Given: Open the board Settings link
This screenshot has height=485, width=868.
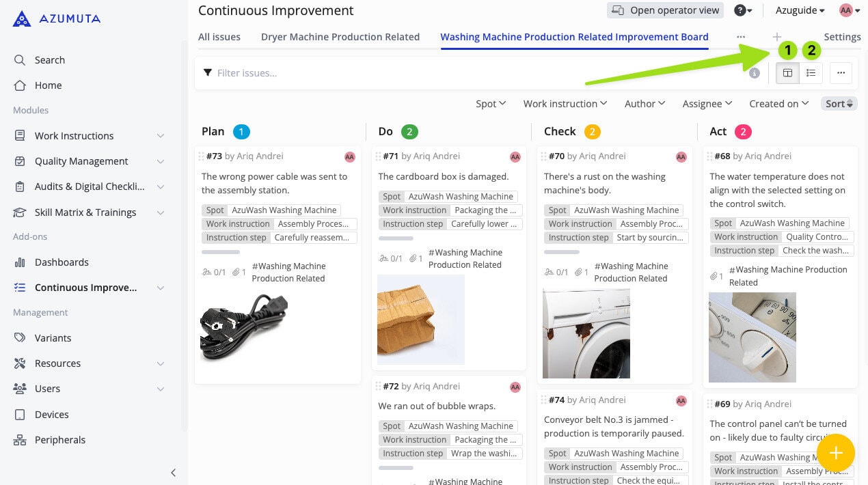Looking at the screenshot, I should [842, 37].
